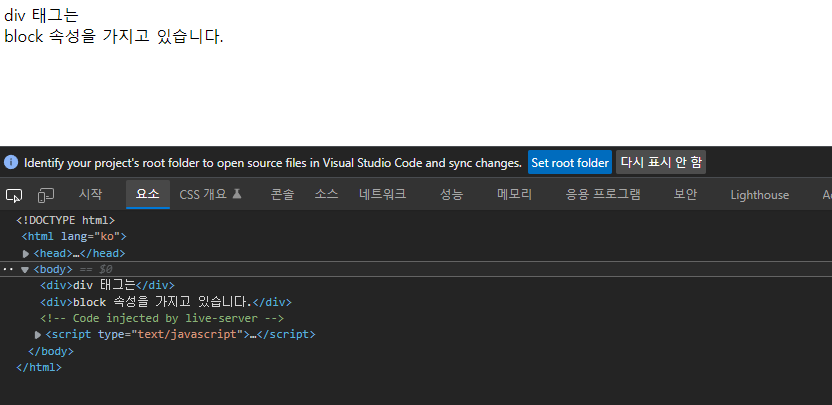
Task: Click page text 'div 태그는'
Action: 41,15
